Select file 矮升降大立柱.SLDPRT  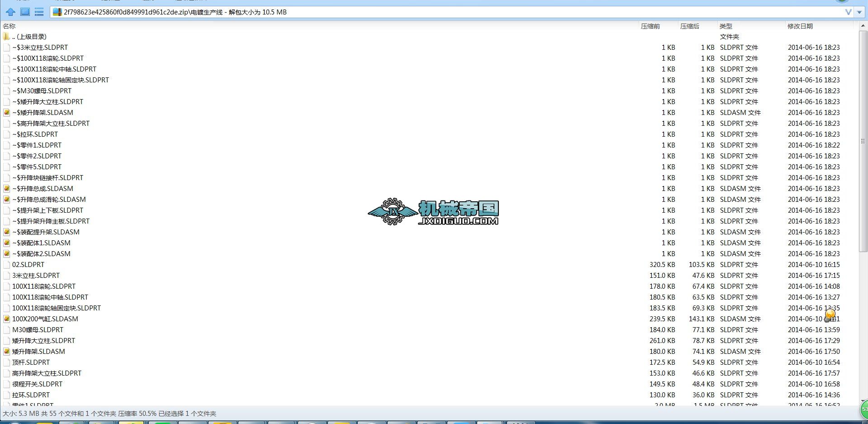coord(44,341)
